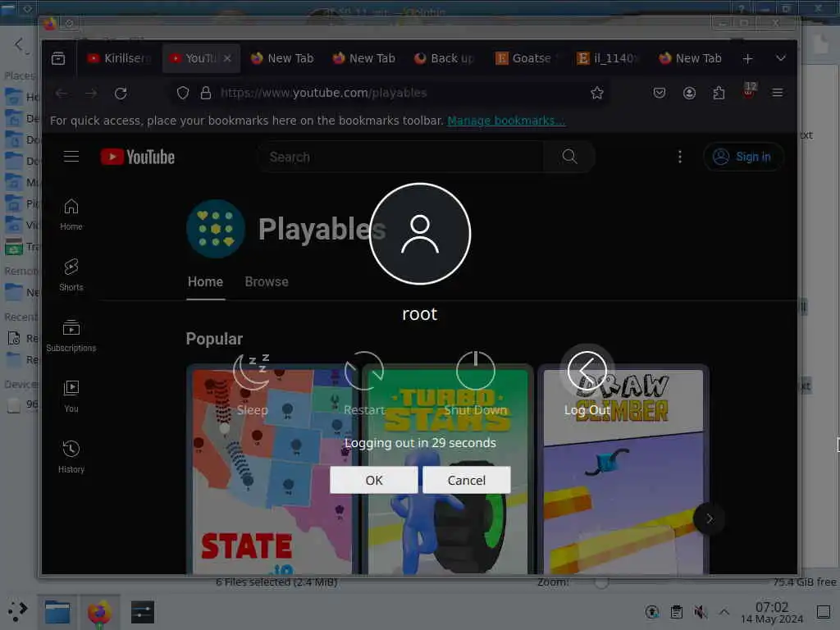Open You in YouTube sidebar
The width and height of the screenshot is (840, 630).
click(71, 396)
